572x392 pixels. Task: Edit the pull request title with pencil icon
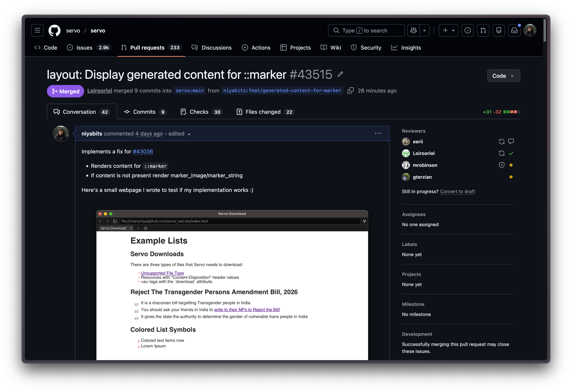(340, 74)
